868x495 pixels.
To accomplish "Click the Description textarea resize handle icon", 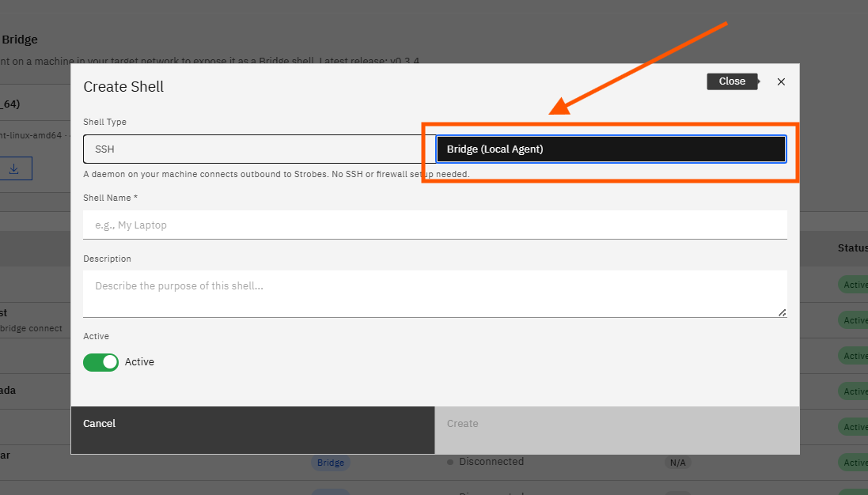I will click(x=782, y=313).
